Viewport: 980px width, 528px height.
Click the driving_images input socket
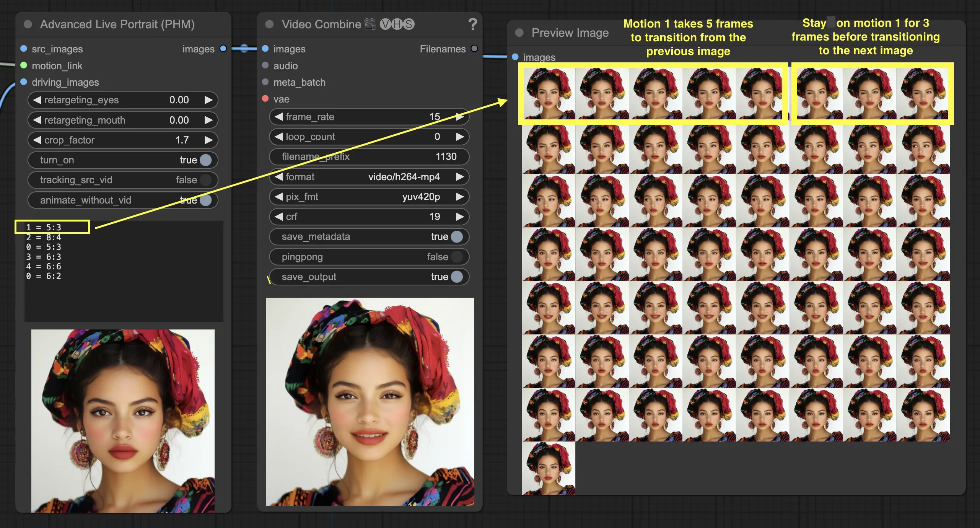point(24,82)
